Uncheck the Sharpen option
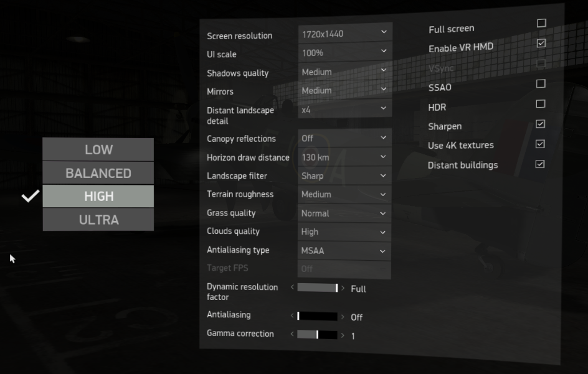This screenshot has width=588, height=374. tap(541, 124)
